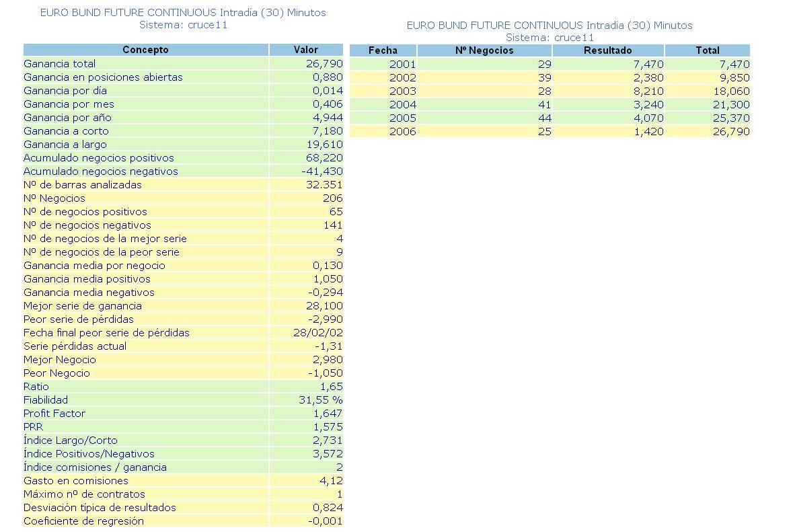This screenshot has width=793, height=532.
Task: Select the "Profit Factor" row label
Action: coord(54,413)
